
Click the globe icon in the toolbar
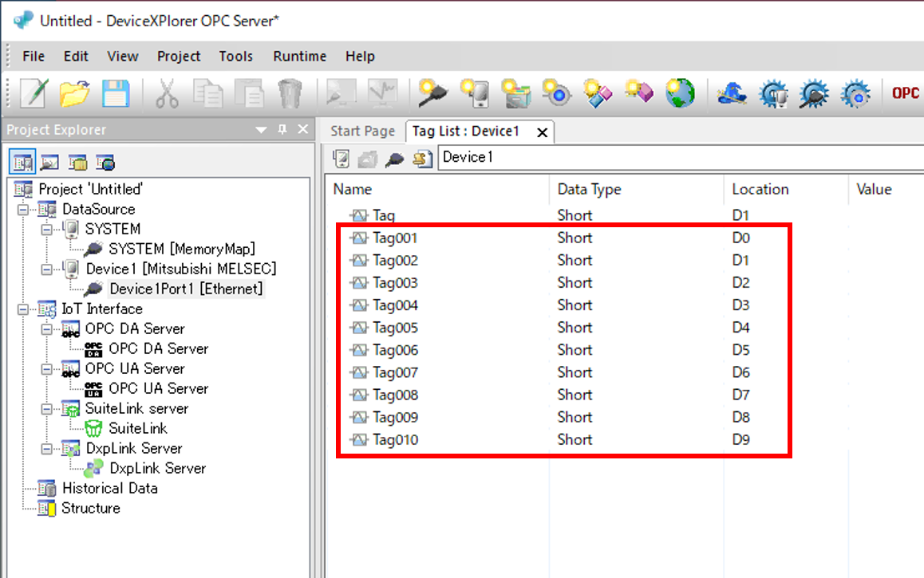680,93
